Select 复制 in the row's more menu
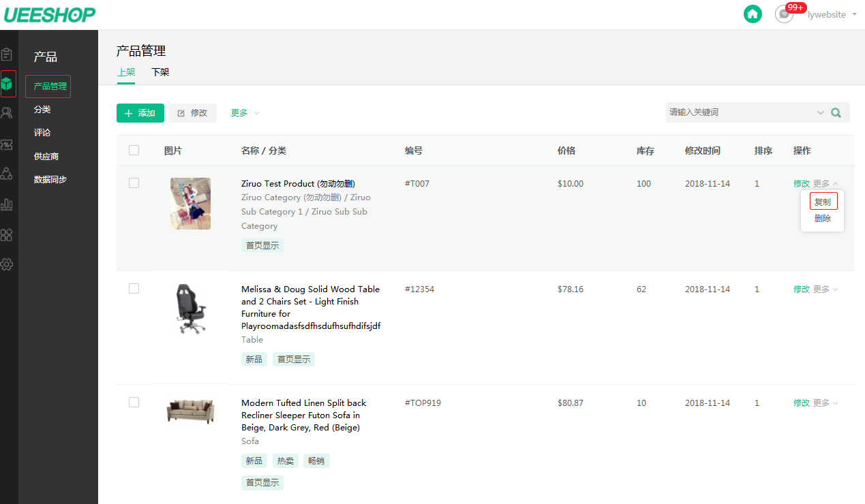This screenshot has height=504, width=865. click(823, 202)
